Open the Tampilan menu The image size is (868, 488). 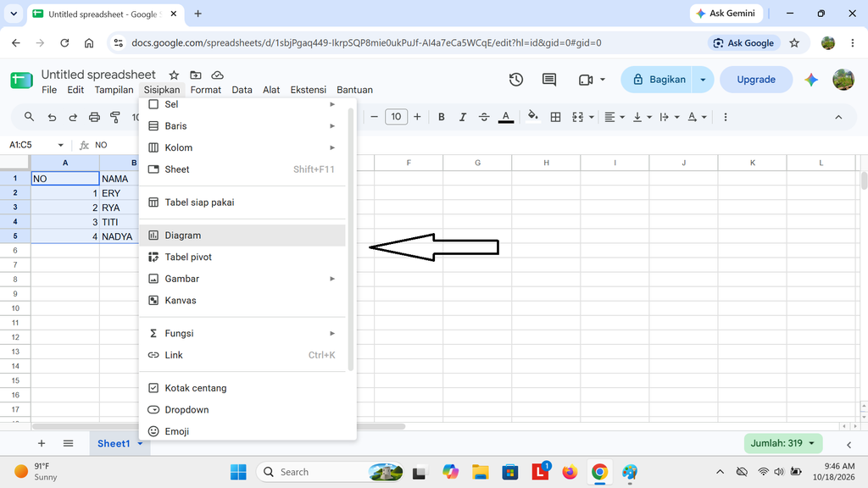[x=114, y=90]
